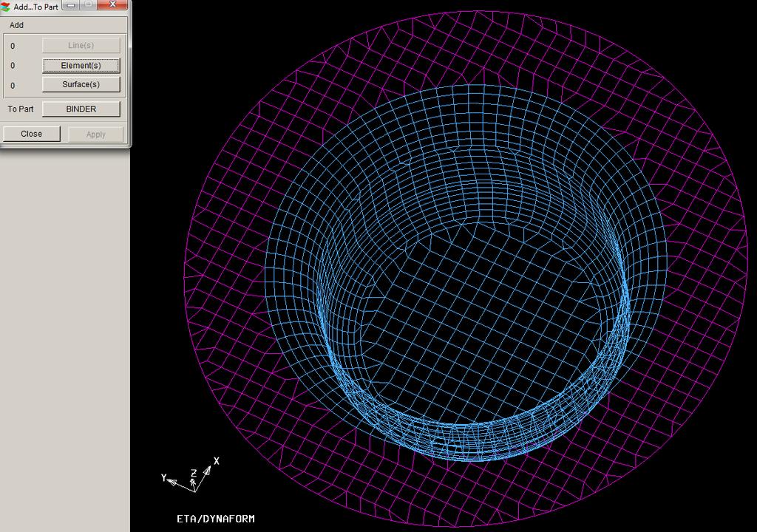Open the BINDER target part selector
The image size is (757, 532).
click(x=81, y=109)
